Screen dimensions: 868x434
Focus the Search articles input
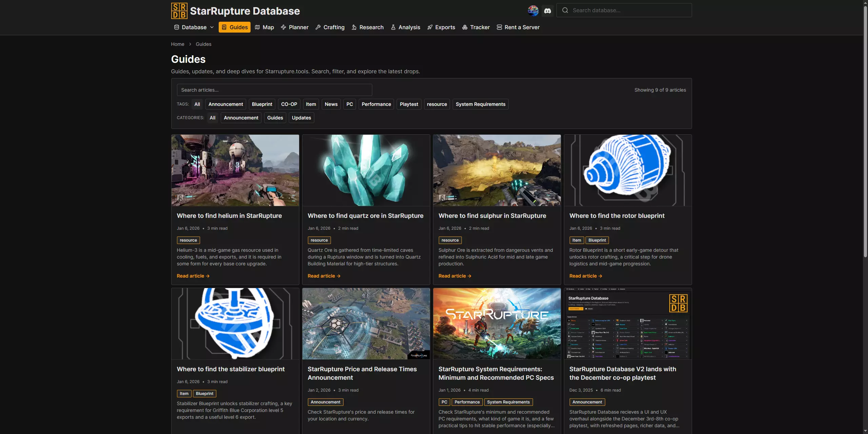pyautogui.click(x=274, y=90)
